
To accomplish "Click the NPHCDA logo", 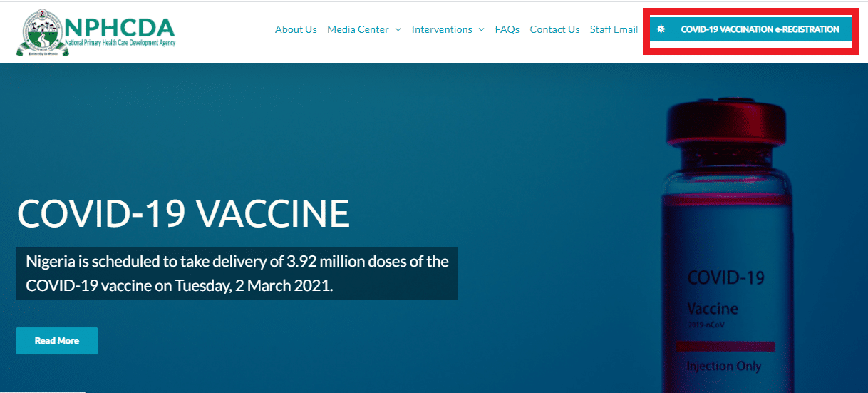I will pos(95,31).
